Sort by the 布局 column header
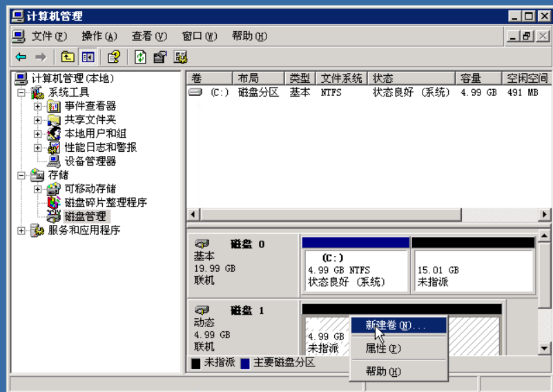Viewport: 553px width, 392px height. click(258, 78)
